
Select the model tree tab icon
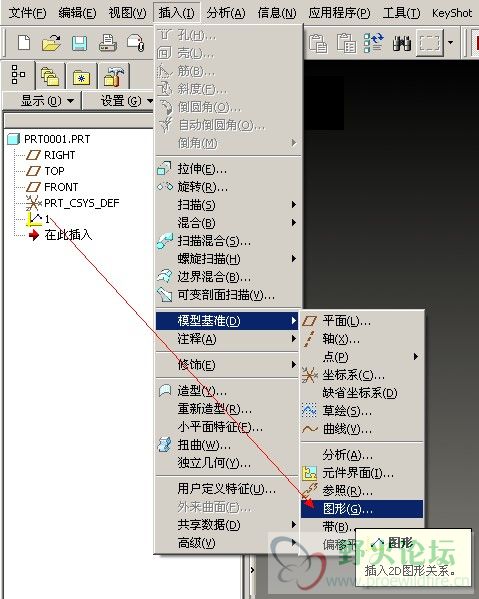click(x=18, y=74)
